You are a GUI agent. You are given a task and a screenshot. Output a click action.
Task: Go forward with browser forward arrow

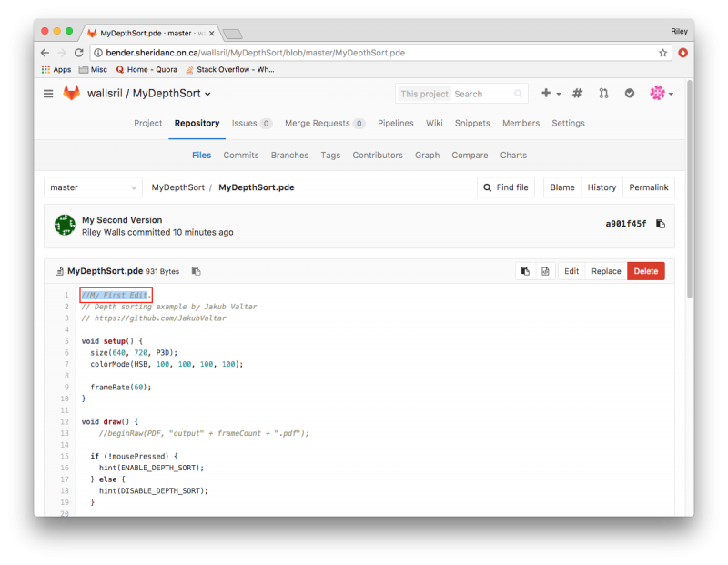[62, 53]
